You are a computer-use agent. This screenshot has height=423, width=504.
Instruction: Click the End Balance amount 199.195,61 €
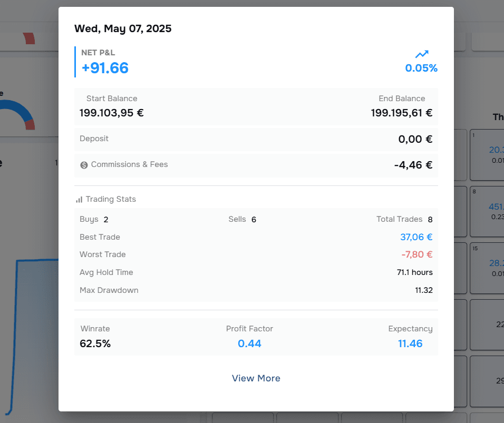[x=401, y=113]
